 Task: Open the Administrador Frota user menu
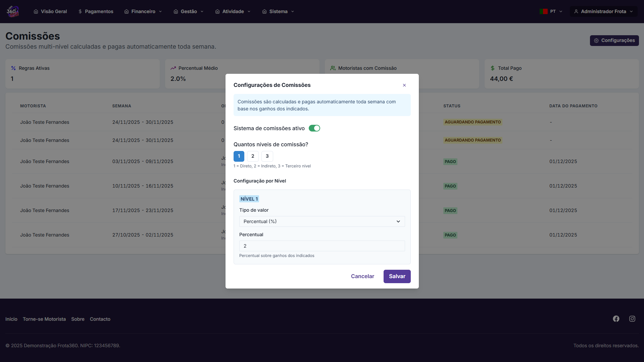tap(603, 11)
